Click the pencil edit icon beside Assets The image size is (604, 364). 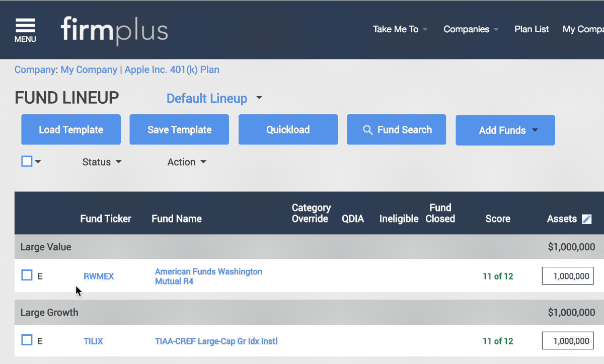pyautogui.click(x=586, y=219)
